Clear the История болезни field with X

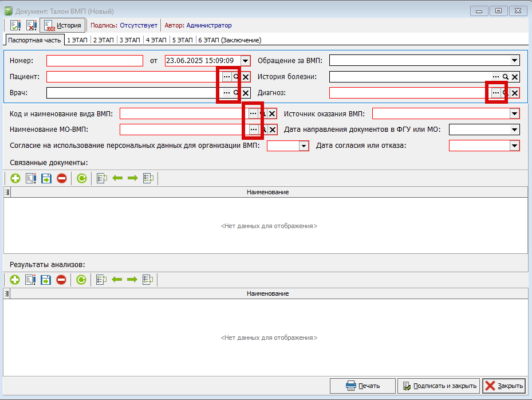(515, 77)
